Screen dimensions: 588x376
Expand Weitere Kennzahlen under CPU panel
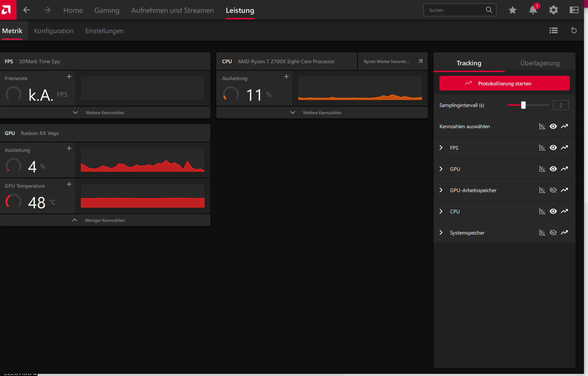tap(322, 112)
